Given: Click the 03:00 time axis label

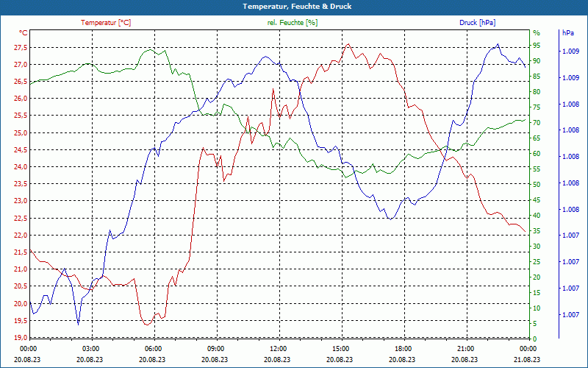Looking at the screenshot, I should [90, 348].
